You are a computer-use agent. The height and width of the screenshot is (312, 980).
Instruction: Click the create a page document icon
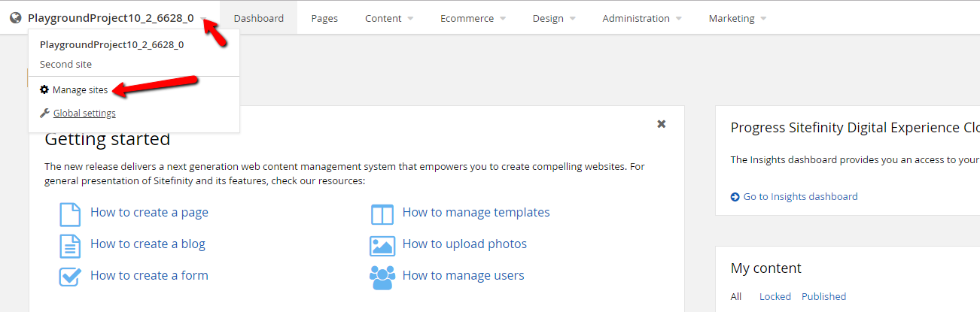coord(70,214)
